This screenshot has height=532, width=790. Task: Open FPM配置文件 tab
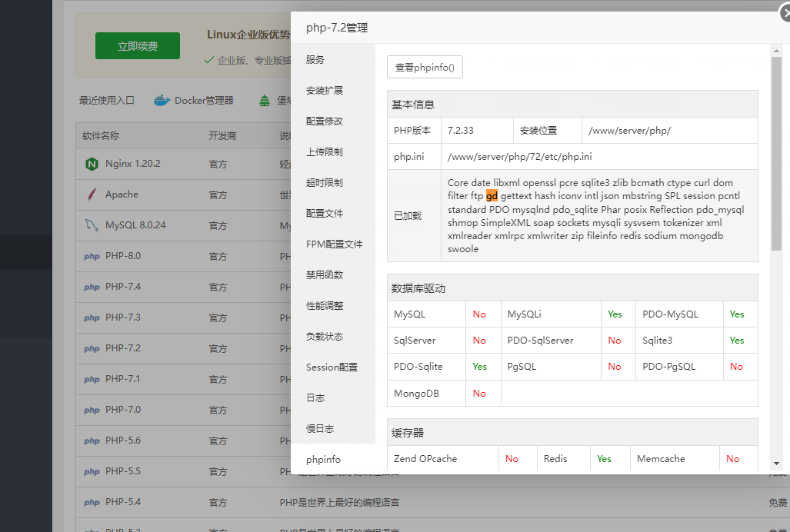[x=333, y=244]
